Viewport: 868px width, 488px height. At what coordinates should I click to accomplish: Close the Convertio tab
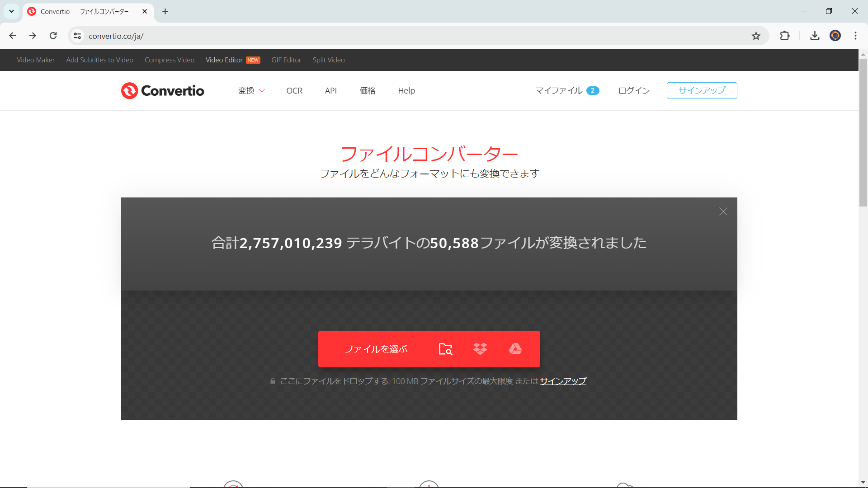click(x=145, y=11)
